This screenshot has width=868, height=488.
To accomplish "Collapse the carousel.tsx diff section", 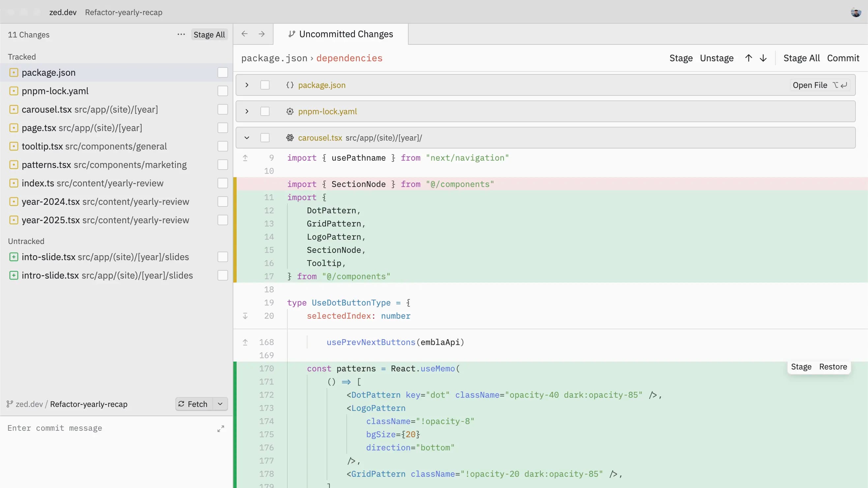I will pyautogui.click(x=246, y=138).
